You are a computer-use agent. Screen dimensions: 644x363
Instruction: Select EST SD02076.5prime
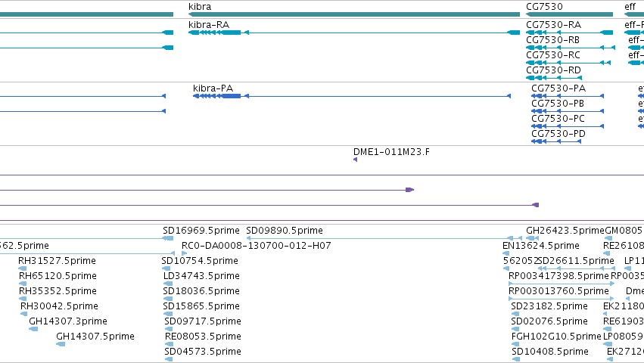click(549, 321)
